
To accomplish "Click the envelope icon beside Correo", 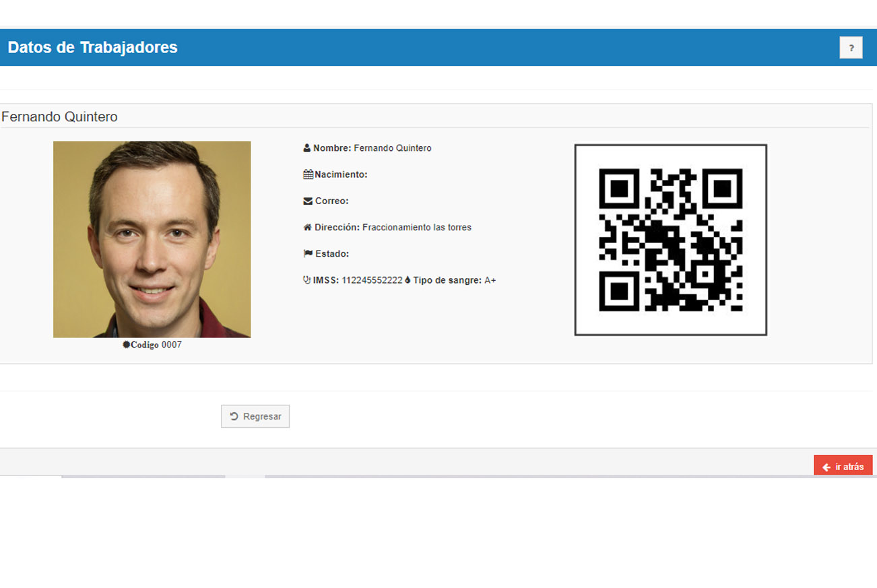I will point(308,201).
